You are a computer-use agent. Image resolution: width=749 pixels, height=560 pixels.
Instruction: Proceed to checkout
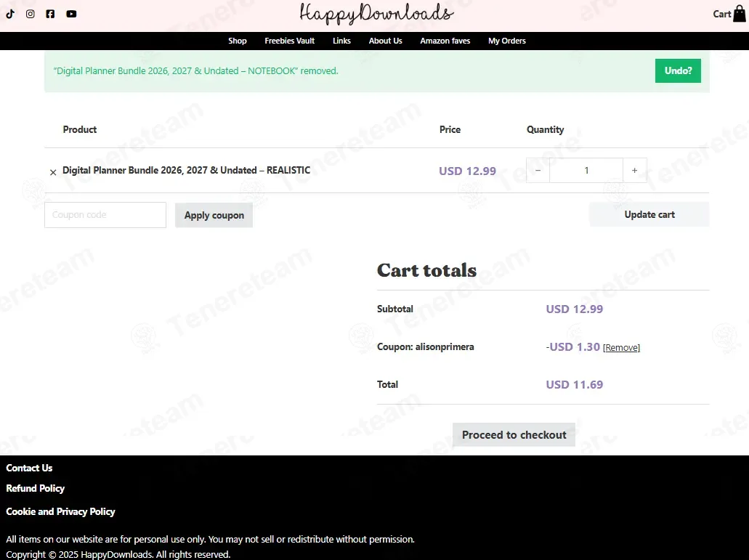click(x=514, y=435)
